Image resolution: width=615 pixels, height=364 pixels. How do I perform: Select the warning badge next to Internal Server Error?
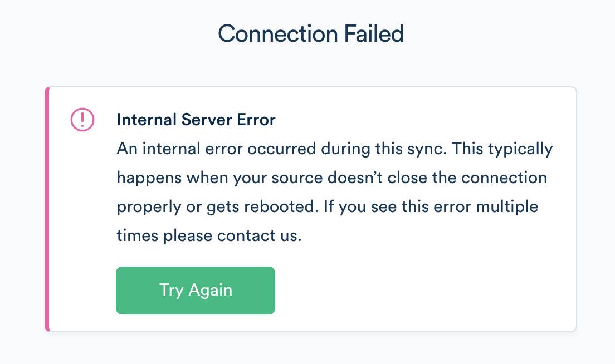tap(81, 119)
